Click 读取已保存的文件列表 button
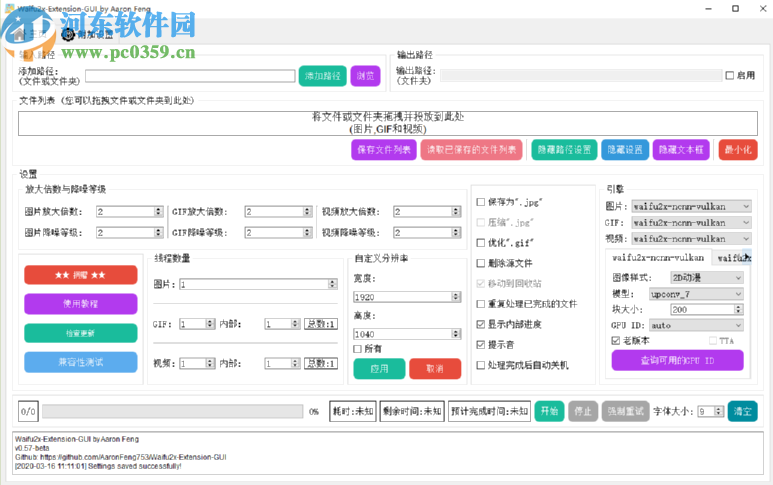This screenshot has width=773, height=485. pyautogui.click(x=471, y=150)
